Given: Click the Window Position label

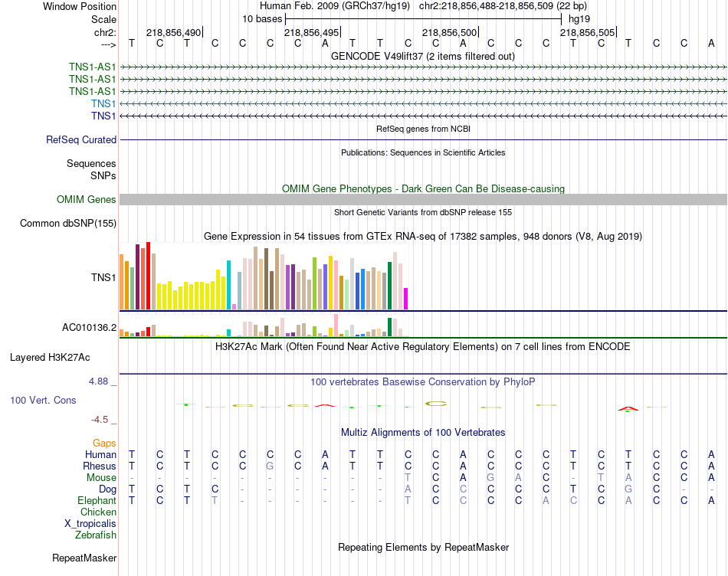Looking at the screenshot, I should pyautogui.click(x=80, y=6).
